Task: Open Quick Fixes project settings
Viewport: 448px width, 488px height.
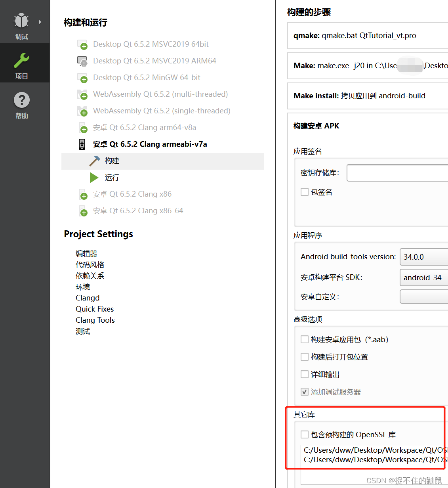Action: point(95,309)
